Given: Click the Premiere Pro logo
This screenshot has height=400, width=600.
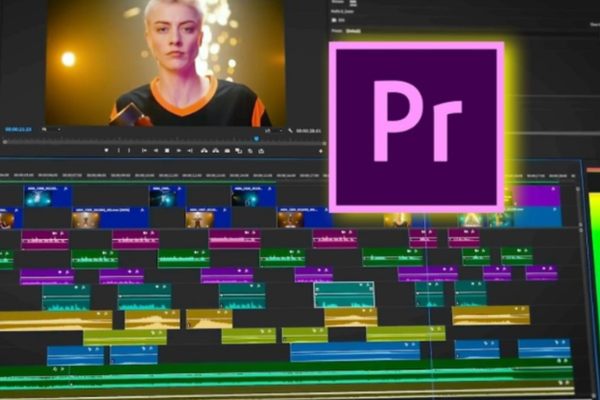Looking at the screenshot, I should (416, 126).
